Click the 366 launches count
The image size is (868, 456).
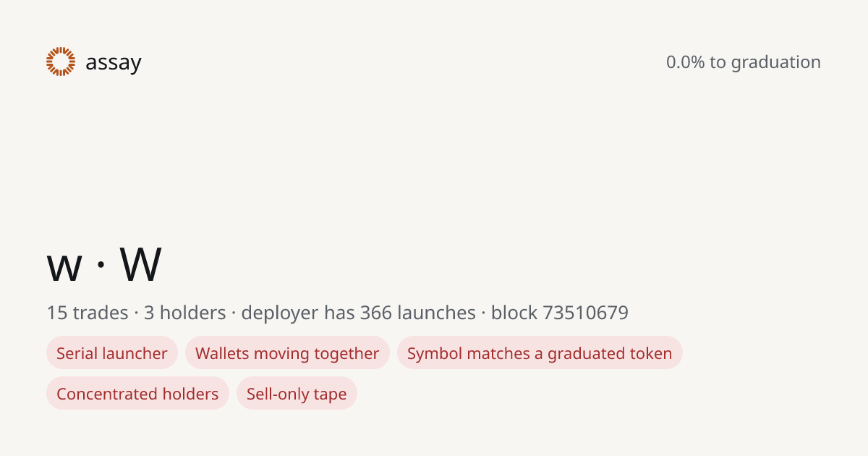[417, 313]
